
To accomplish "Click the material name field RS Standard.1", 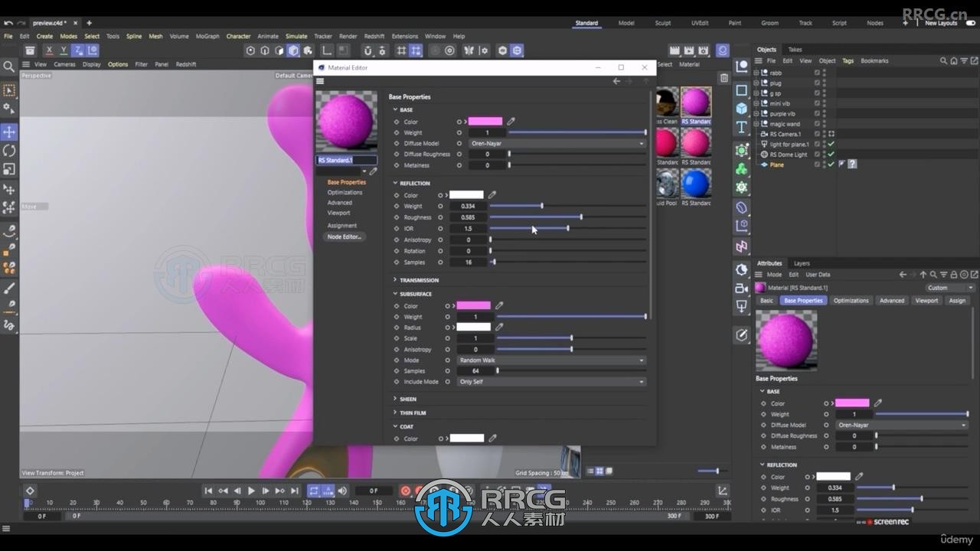I will (347, 160).
